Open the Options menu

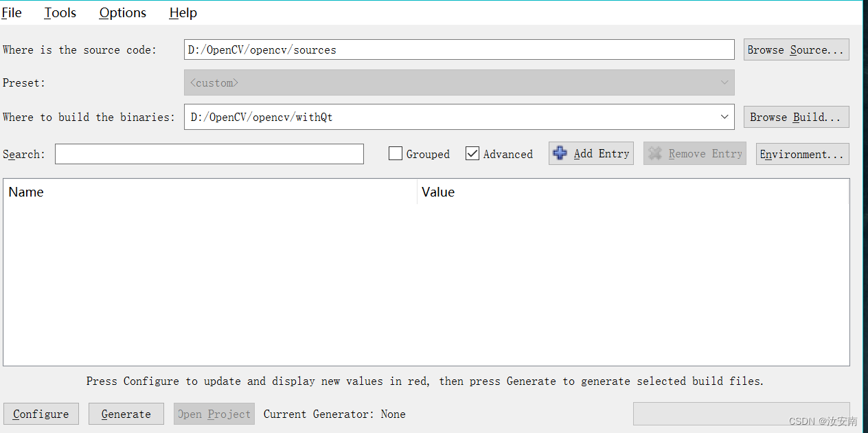coord(122,12)
